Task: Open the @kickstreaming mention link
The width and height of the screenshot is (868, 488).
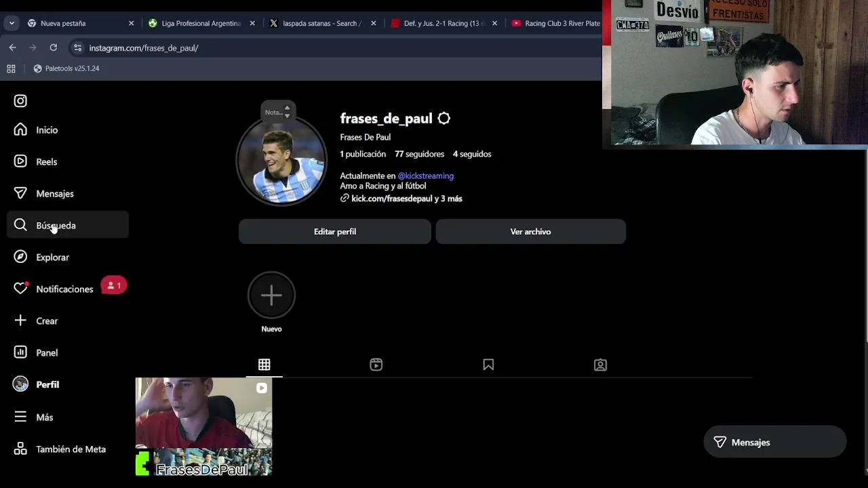Action: click(425, 176)
